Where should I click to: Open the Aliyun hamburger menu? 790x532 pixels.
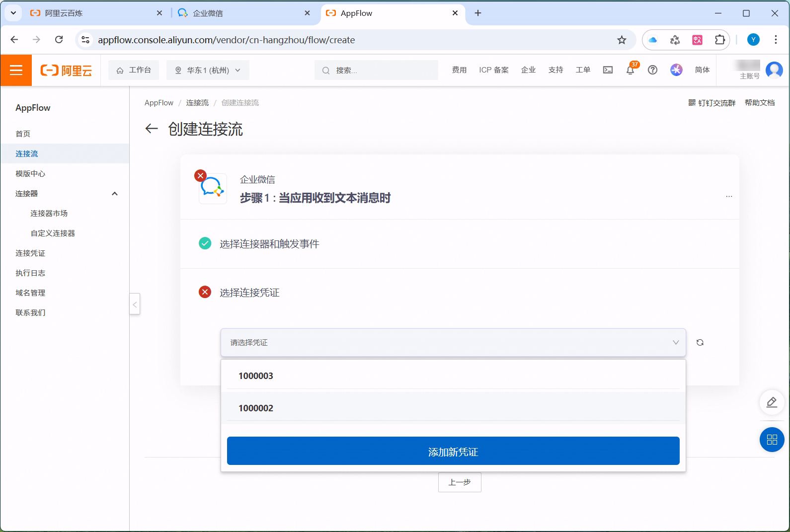[16, 70]
